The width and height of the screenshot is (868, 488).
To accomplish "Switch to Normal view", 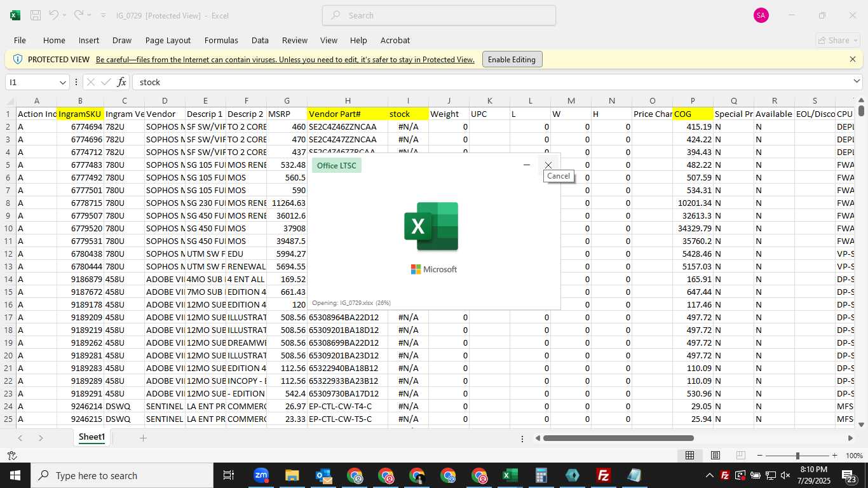I will click(689, 456).
